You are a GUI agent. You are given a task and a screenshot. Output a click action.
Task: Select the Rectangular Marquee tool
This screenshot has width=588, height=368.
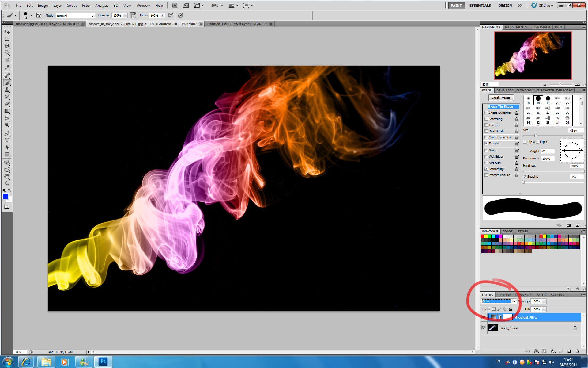(x=7, y=39)
